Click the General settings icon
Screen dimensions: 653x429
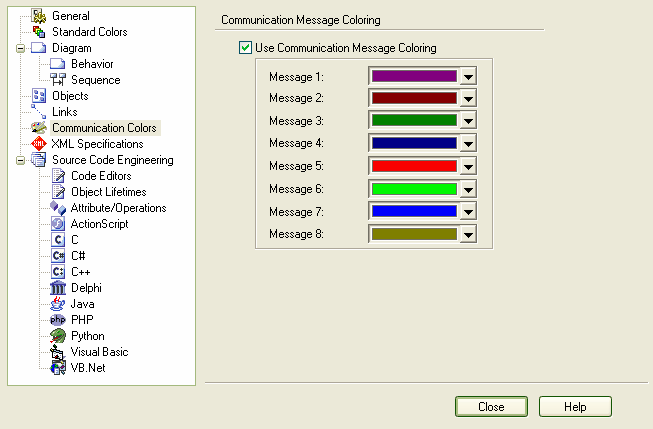(x=39, y=16)
